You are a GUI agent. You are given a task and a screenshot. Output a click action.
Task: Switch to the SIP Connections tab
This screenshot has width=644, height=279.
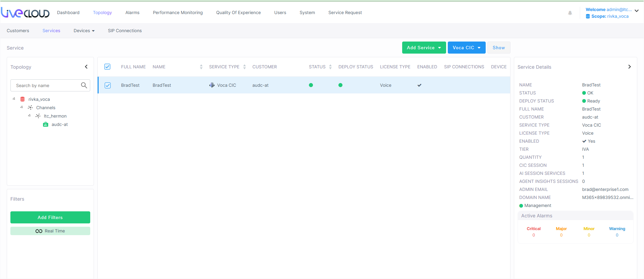[x=125, y=30]
